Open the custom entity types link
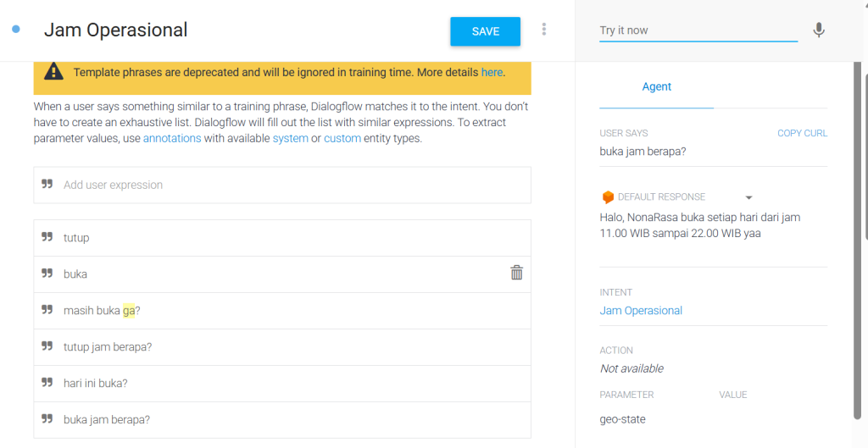868x448 pixels. 342,138
